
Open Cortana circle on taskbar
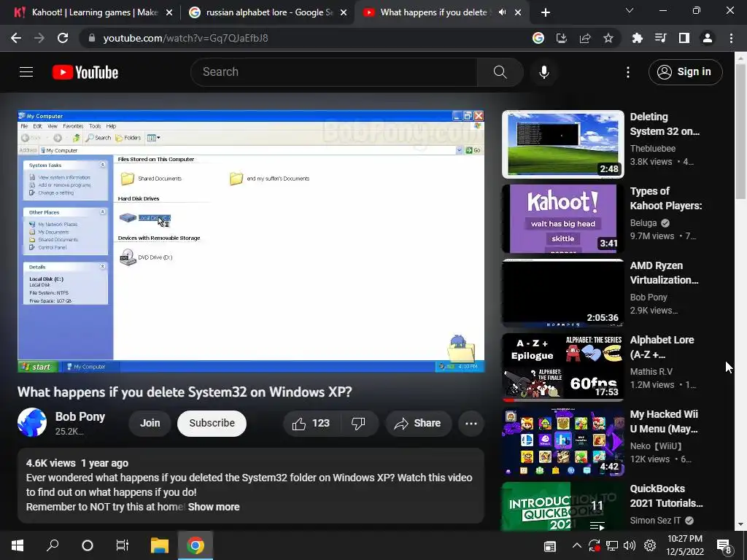click(x=88, y=545)
